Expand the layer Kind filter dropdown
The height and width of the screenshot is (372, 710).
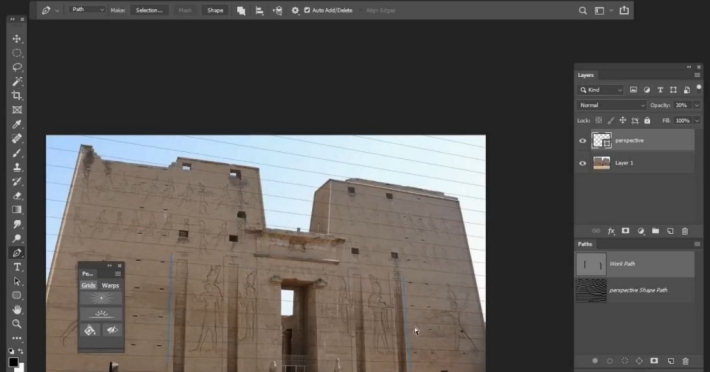click(600, 90)
